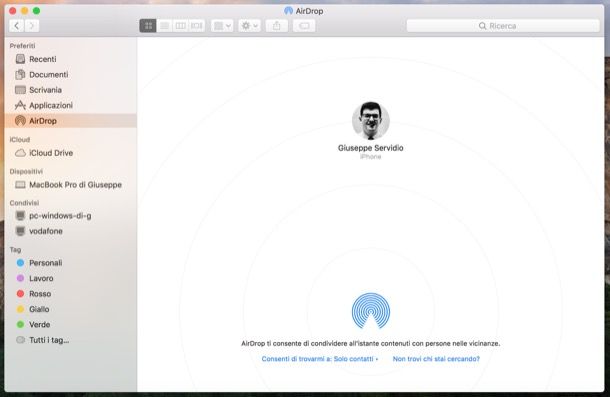Viewport: 610px width, 397px height.
Task: Open Documenti folder in the sidebar
Action: [x=71, y=74]
